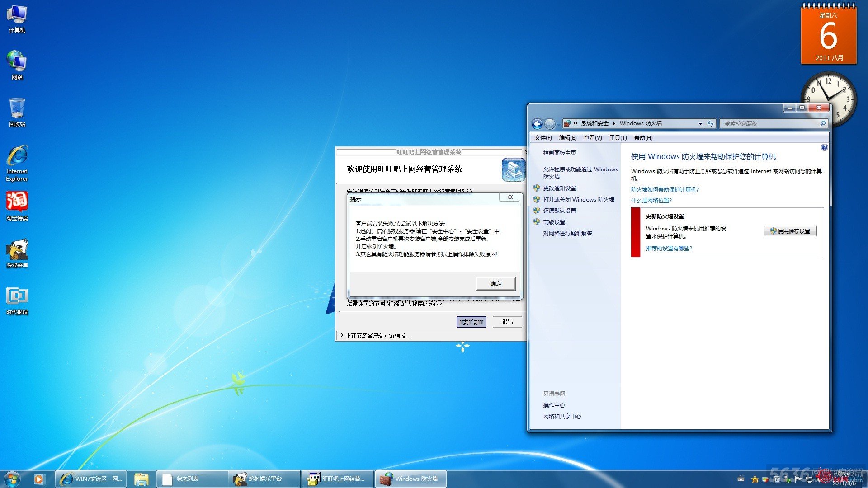868x488 pixels.
Task: Click 还原默认设置 link
Action: click(x=559, y=211)
